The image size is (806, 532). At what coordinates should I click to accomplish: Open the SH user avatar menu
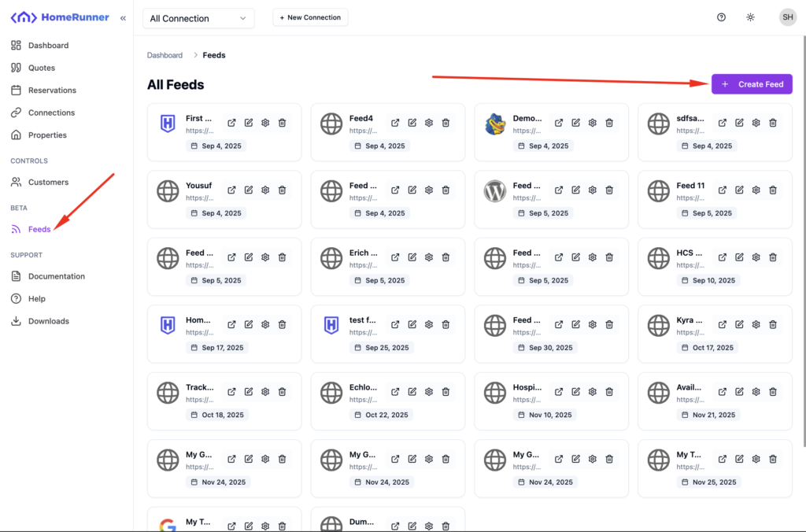click(x=787, y=17)
